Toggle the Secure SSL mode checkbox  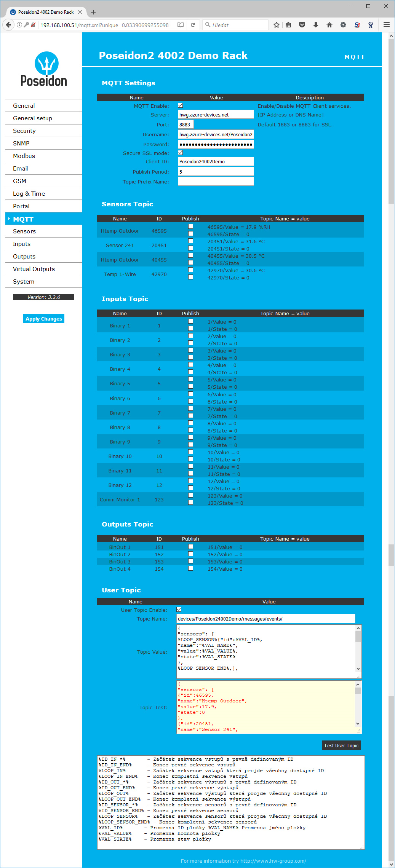181,153
